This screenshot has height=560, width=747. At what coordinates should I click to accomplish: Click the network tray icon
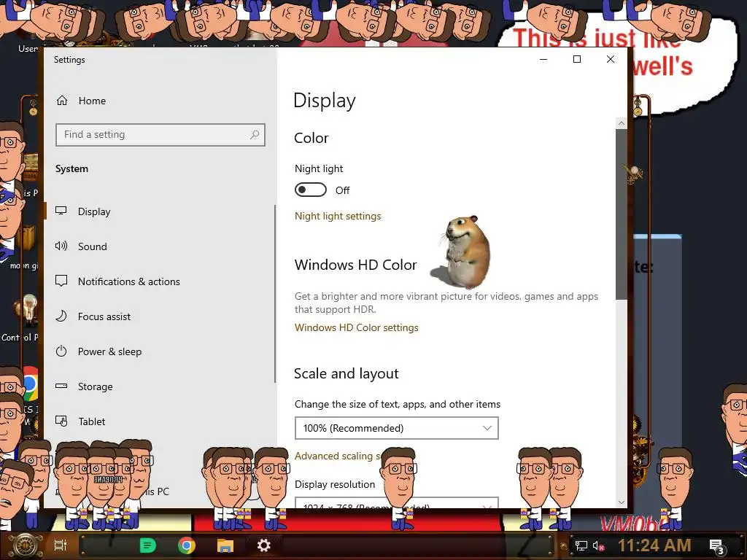pos(581,545)
